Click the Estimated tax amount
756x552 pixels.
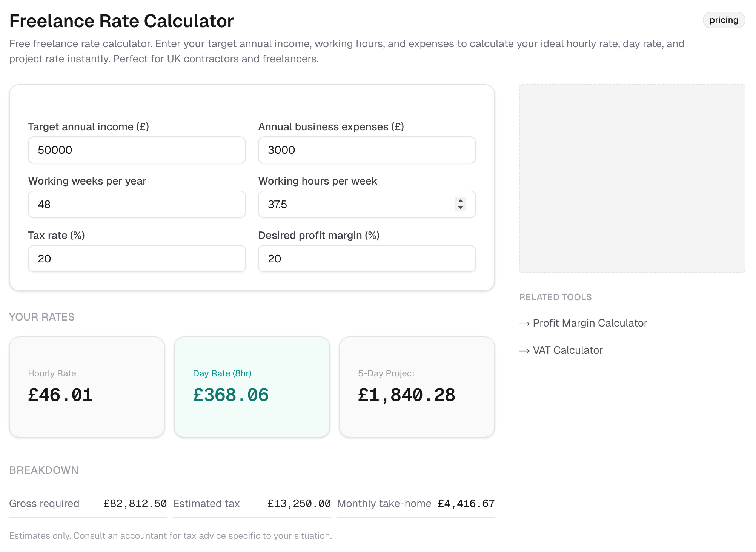tap(299, 504)
